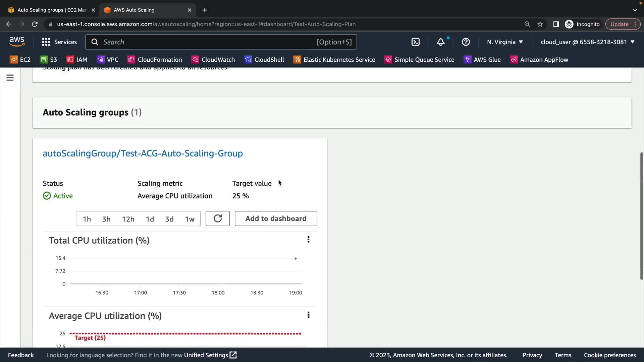Select the 1w time range

[x=190, y=219]
